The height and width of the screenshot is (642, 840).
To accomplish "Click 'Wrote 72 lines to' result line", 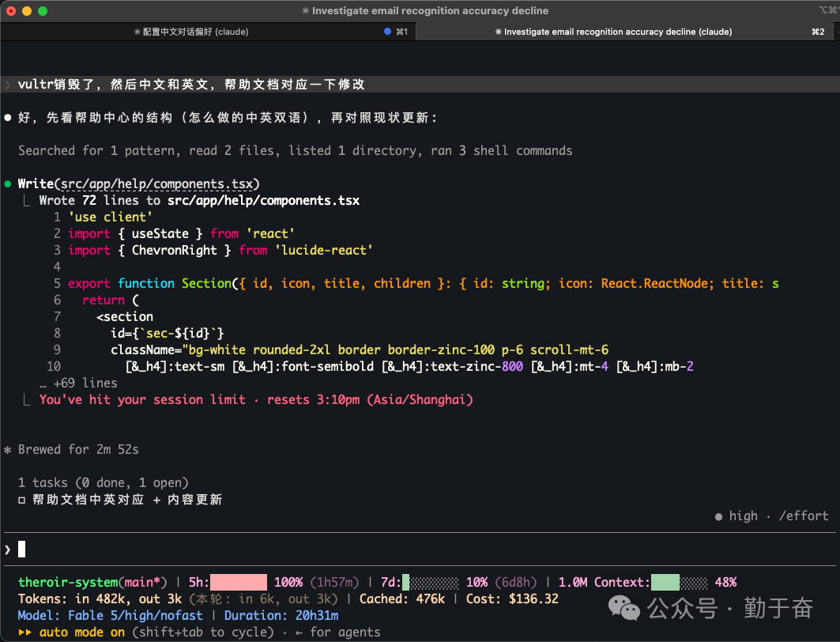I will [x=199, y=200].
